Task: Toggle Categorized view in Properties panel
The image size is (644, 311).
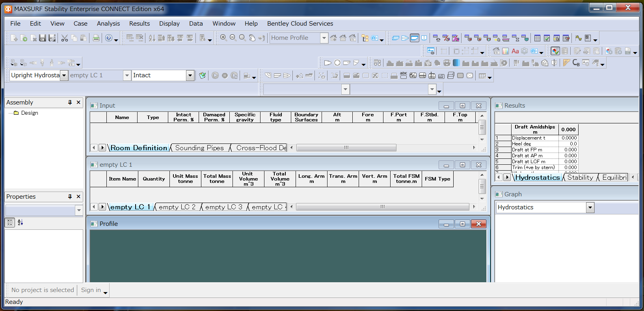Action: click(10, 222)
